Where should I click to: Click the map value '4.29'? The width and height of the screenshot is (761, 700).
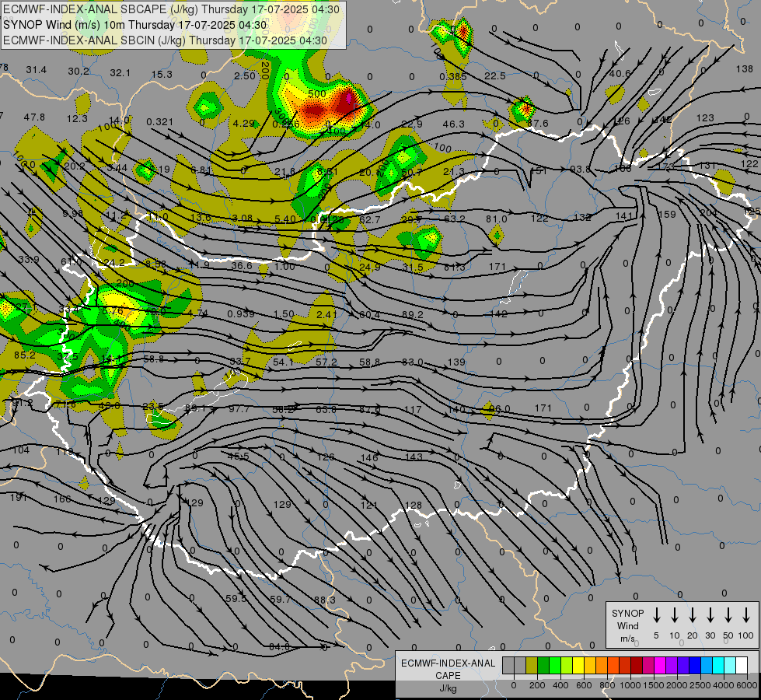[243, 124]
